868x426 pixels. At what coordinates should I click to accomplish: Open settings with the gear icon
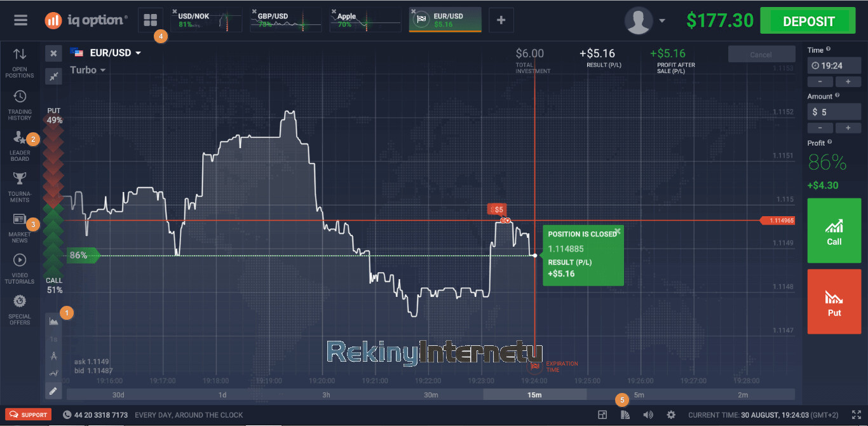click(x=671, y=415)
